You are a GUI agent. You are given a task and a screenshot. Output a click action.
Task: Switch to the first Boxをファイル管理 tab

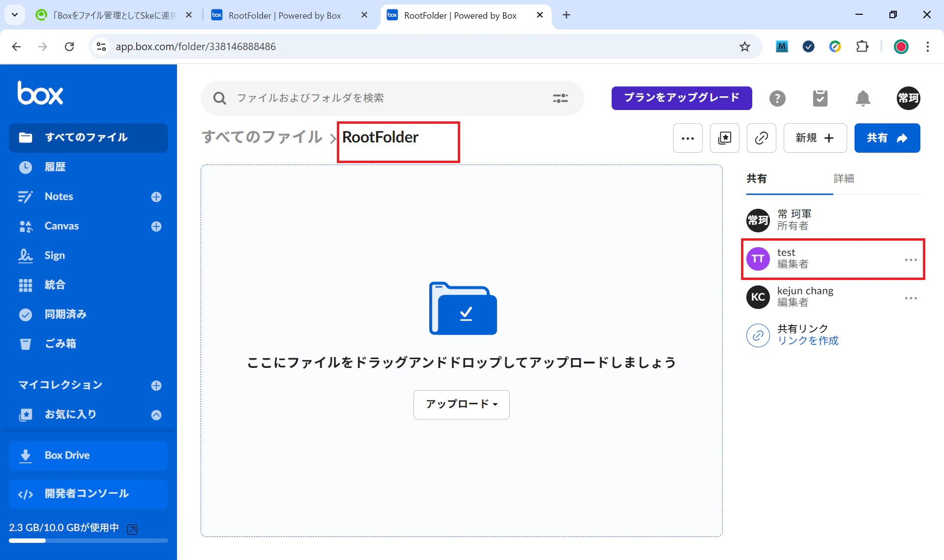[114, 15]
